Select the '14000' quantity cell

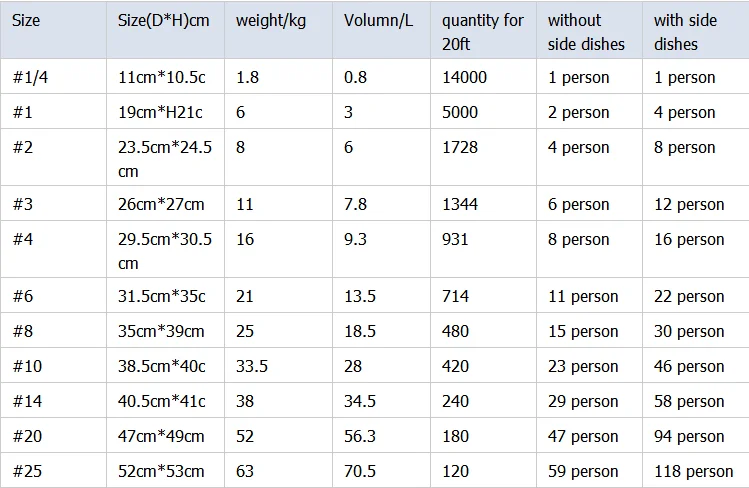(464, 77)
